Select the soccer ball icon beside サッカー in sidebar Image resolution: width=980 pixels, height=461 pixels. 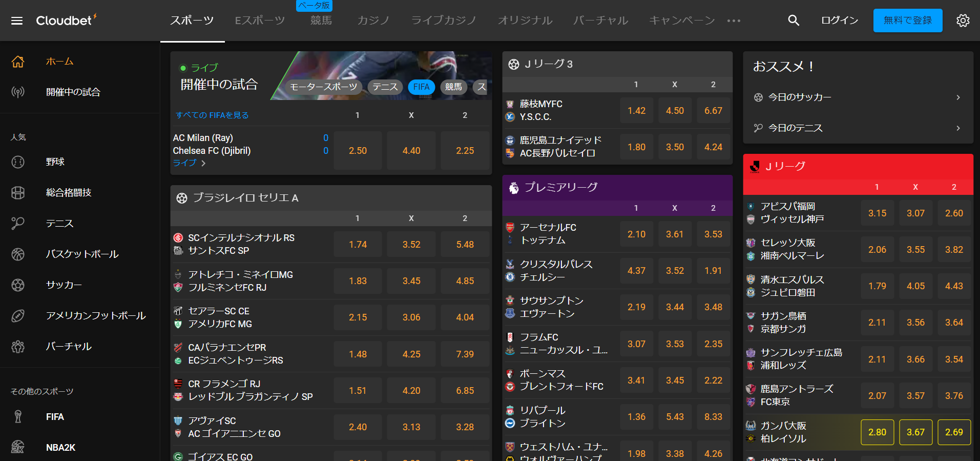click(18, 285)
